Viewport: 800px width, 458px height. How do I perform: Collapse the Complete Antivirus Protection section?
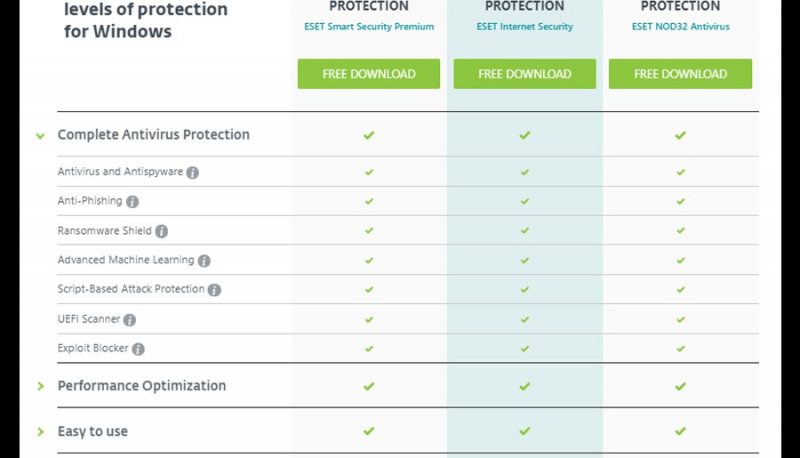(x=40, y=136)
